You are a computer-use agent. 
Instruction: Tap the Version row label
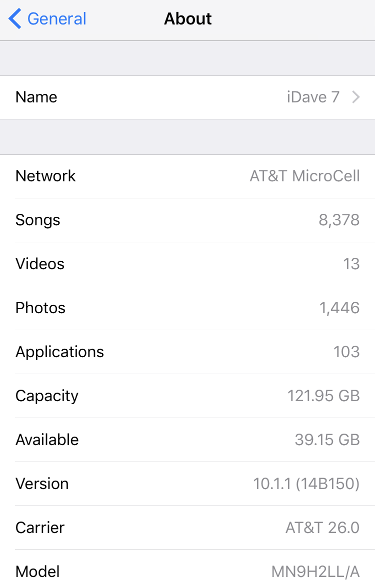tap(42, 484)
